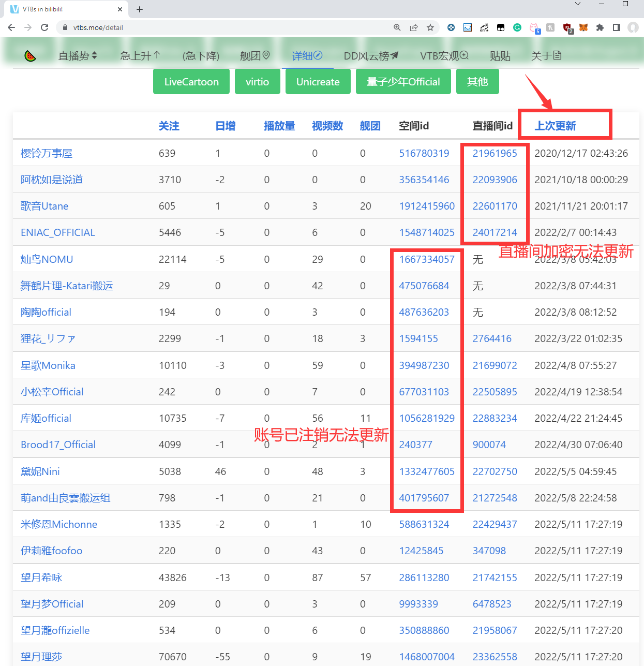
Task: Click the page zoom magnifier in address bar
Action: click(397, 27)
